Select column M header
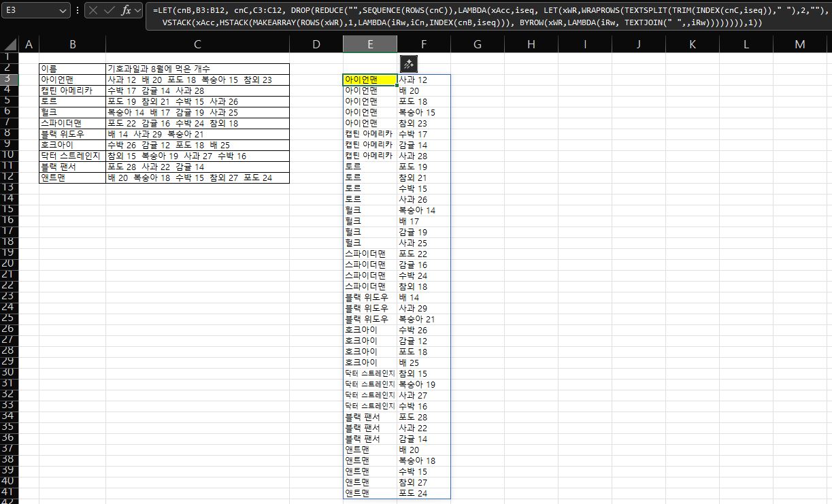The height and width of the screenshot is (504, 832). 799,44
